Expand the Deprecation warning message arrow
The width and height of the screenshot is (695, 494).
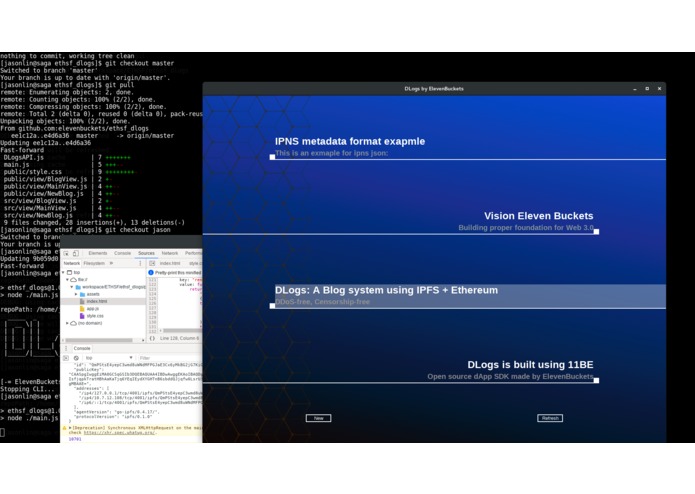click(70, 428)
